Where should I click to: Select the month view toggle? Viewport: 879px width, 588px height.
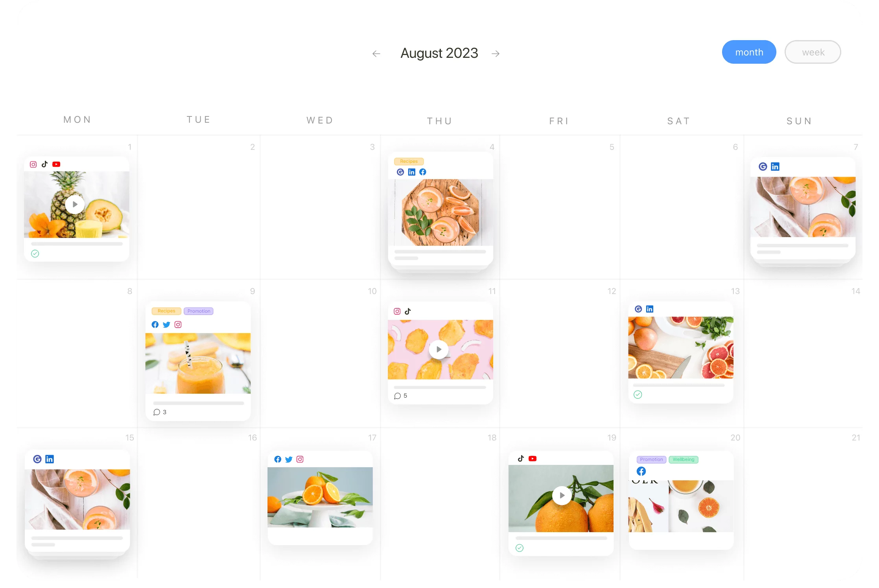tap(749, 52)
